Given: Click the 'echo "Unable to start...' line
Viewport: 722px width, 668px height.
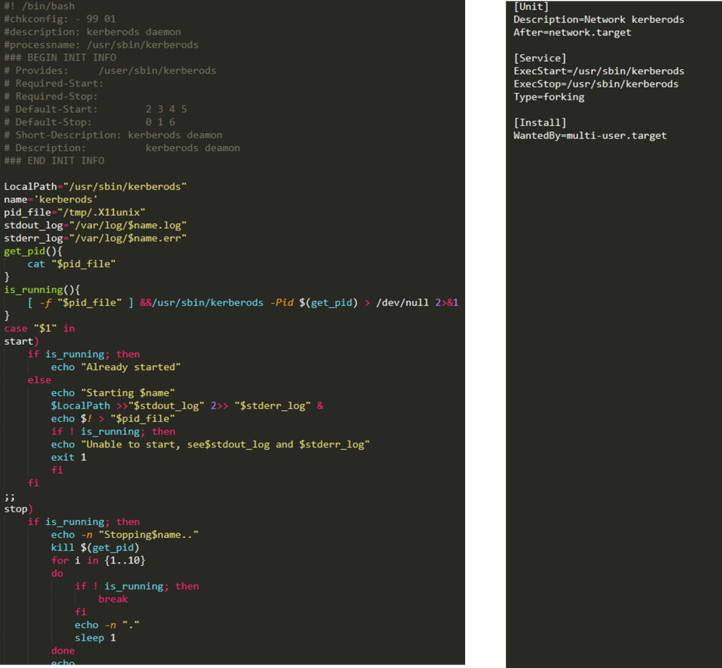Looking at the screenshot, I should (x=210, y=444).
